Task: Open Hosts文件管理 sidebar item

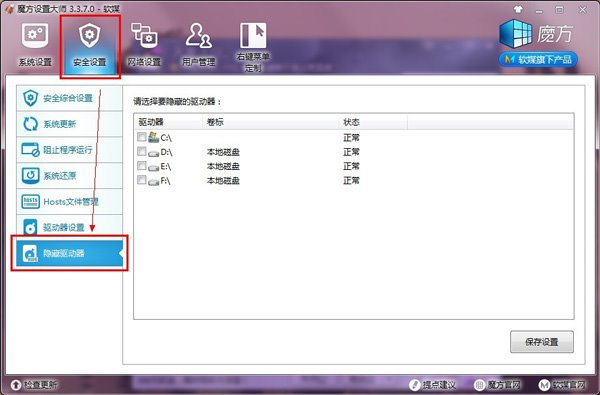Action: point(69,201)
